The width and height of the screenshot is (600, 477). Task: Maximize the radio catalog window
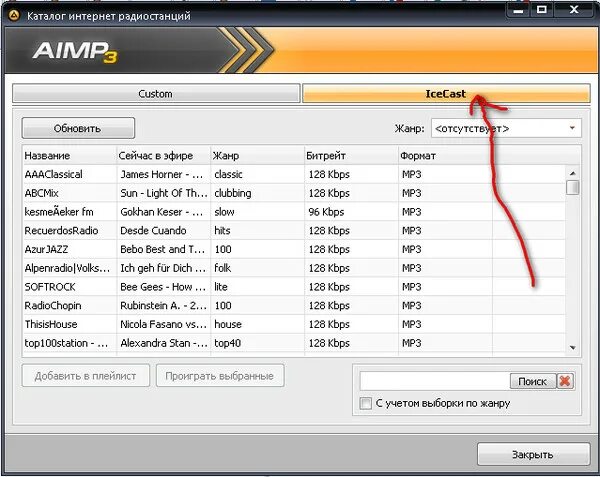[x=542, y=10]
